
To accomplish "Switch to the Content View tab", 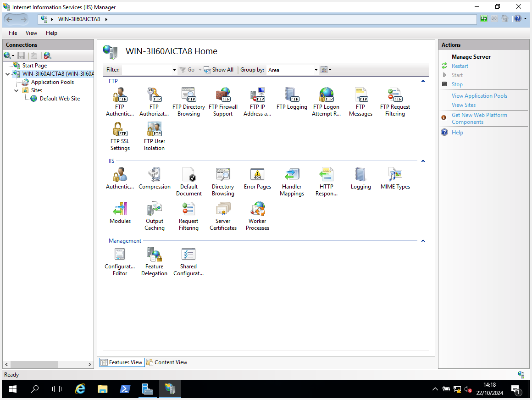I will pyautogui.click(x=166, y=362).
